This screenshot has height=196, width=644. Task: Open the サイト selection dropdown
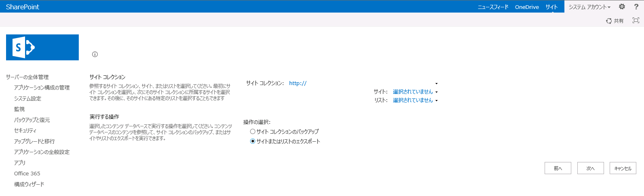point(415,92)
